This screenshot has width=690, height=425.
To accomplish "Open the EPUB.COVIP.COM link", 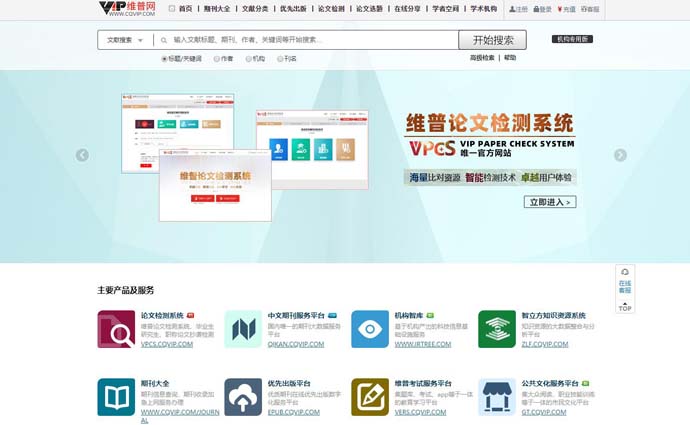I will tap(294, 412).
